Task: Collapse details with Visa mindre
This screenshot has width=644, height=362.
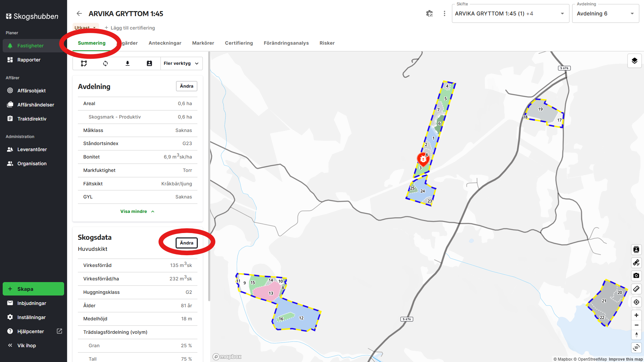Action: tap(137, 212)
